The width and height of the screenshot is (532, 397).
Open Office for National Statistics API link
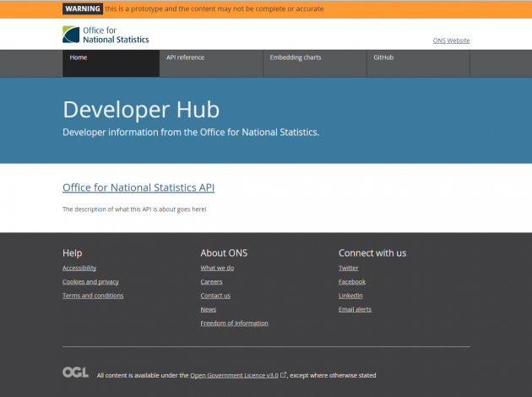click(x=138, y=188)
